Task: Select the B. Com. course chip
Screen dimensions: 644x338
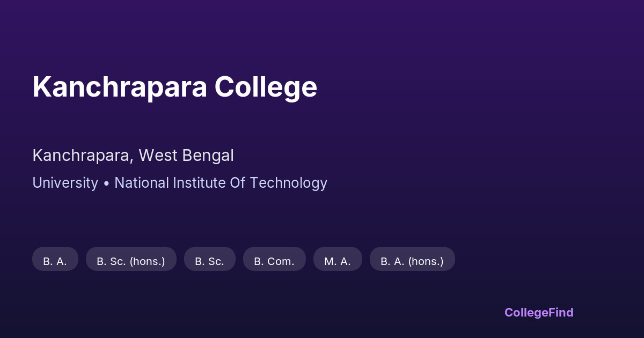Action: (274, 261)
